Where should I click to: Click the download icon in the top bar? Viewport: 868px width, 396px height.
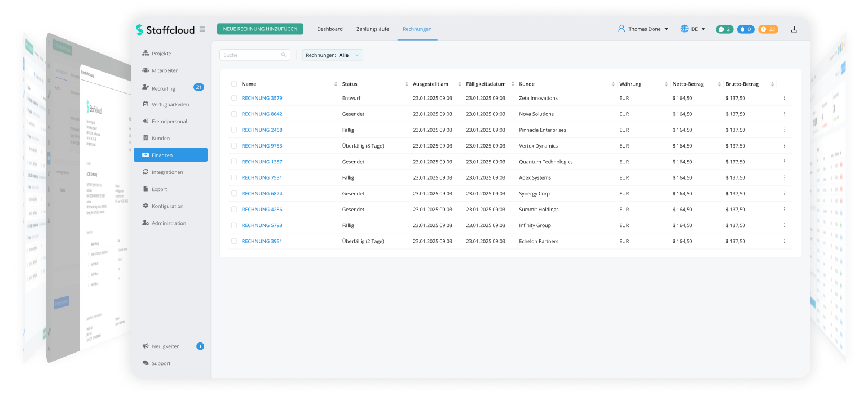(794, 28)
